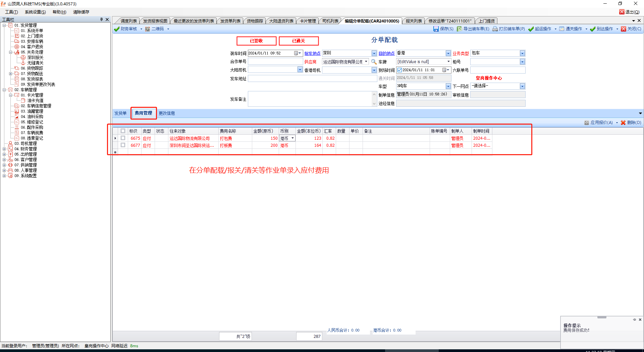Click the 始发地点 link label
This screenshot has height=352, width=644.
pyautogui.click(x=312, y=53)
